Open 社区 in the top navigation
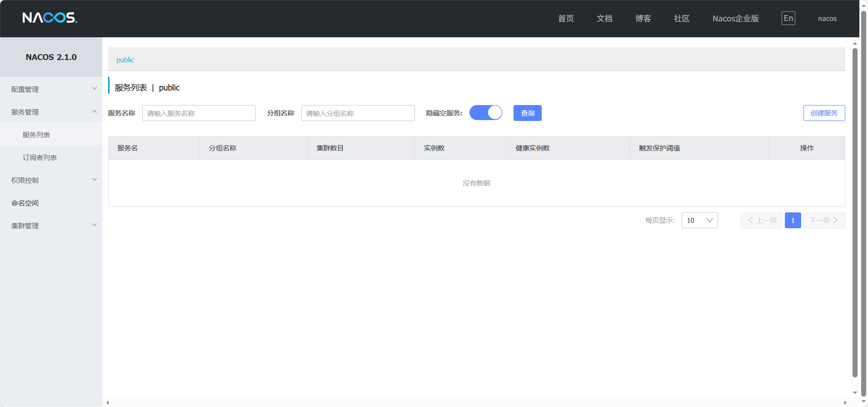868x407 pixels. pyautogui.click(x=682, y=19)
